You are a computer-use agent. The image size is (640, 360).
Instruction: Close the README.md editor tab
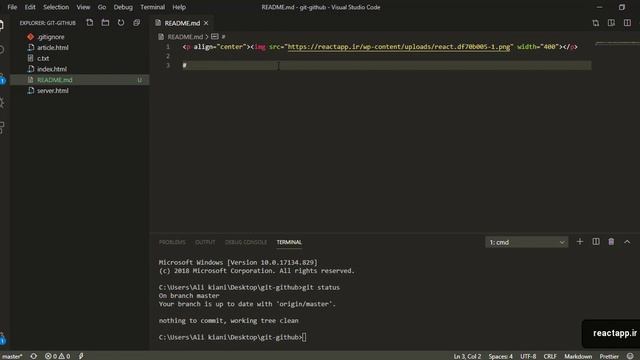pos(206,23)
